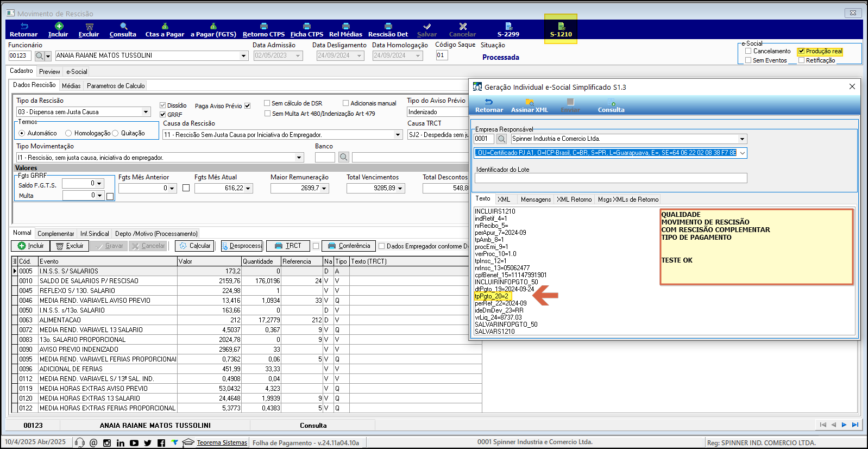Click Excluir button above events grid

click(x=70, y=246)
